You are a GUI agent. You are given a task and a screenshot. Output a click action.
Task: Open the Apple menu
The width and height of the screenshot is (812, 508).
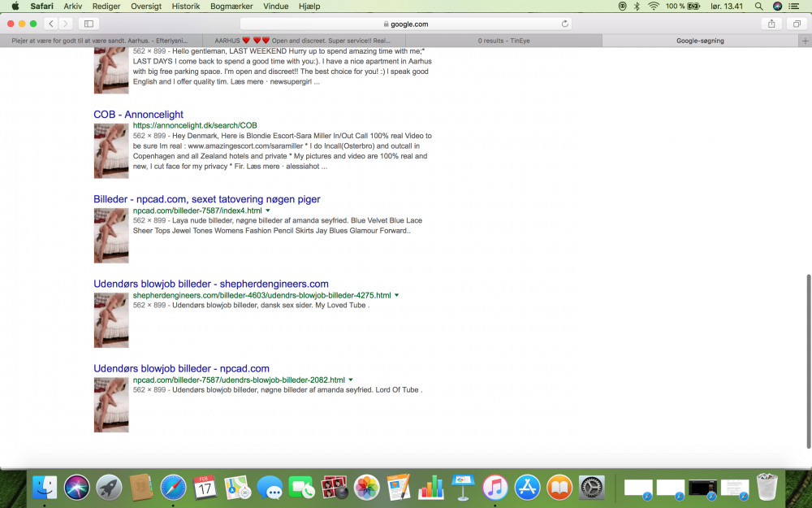[15, 7]
